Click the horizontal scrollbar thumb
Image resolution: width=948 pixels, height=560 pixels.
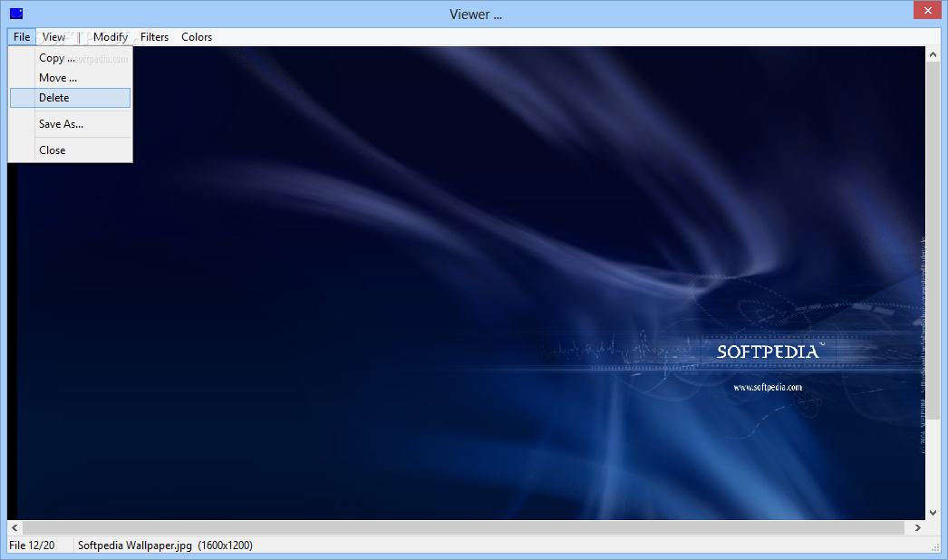click(463, 528)
